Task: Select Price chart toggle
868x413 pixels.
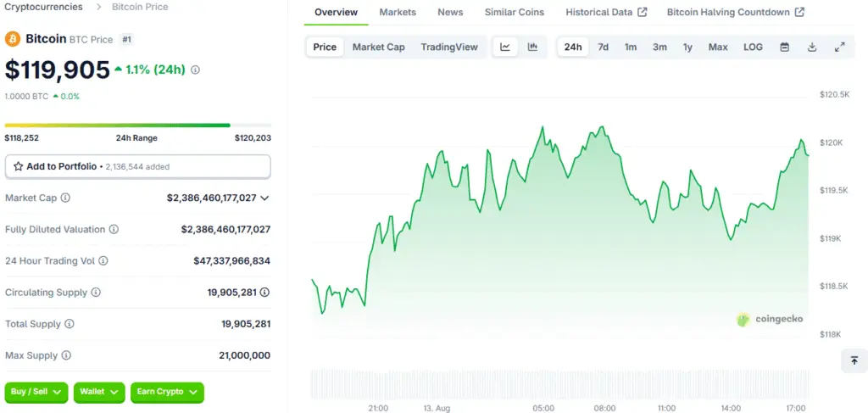Action: [325, 47]
